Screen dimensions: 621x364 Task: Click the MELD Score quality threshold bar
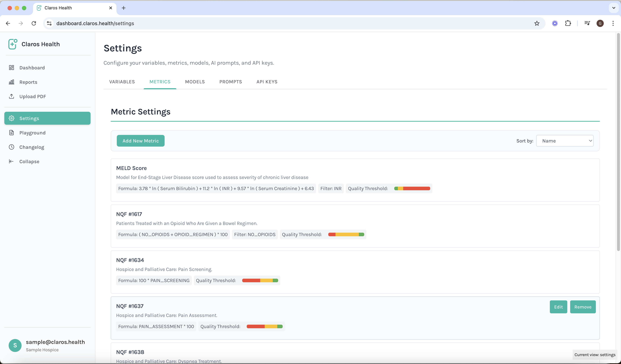pyautogui.click(x=412, y=188)
